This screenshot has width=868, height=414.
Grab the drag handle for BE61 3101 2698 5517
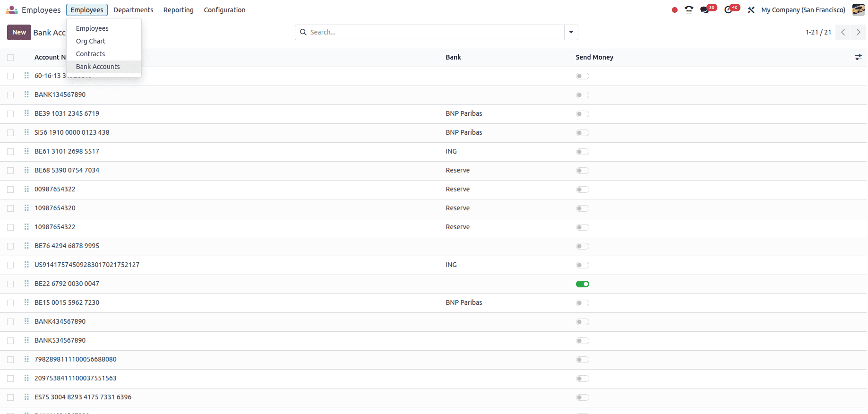pos(26,151)
